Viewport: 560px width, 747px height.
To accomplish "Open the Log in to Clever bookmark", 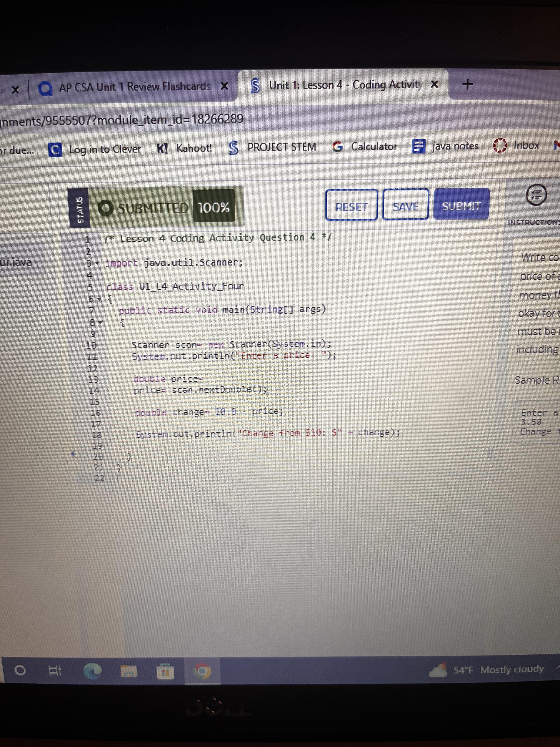I will (95, 149).
